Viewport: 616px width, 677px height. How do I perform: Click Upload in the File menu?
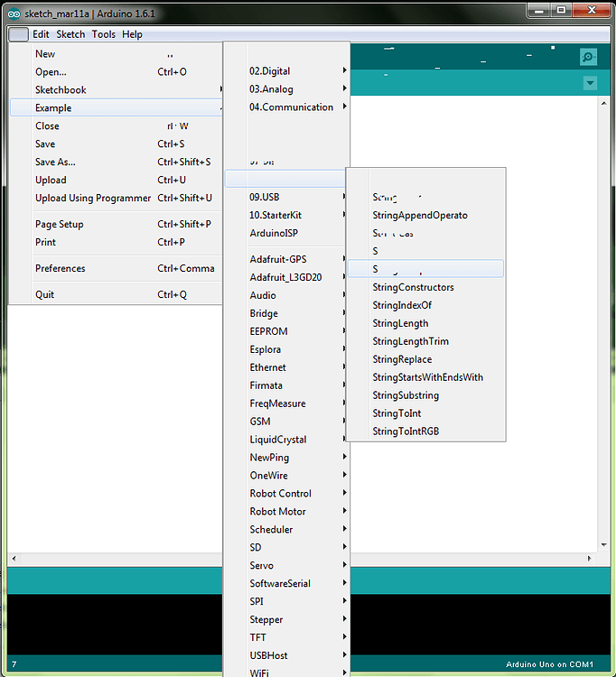pyautogui.click(x=116, y=180)
